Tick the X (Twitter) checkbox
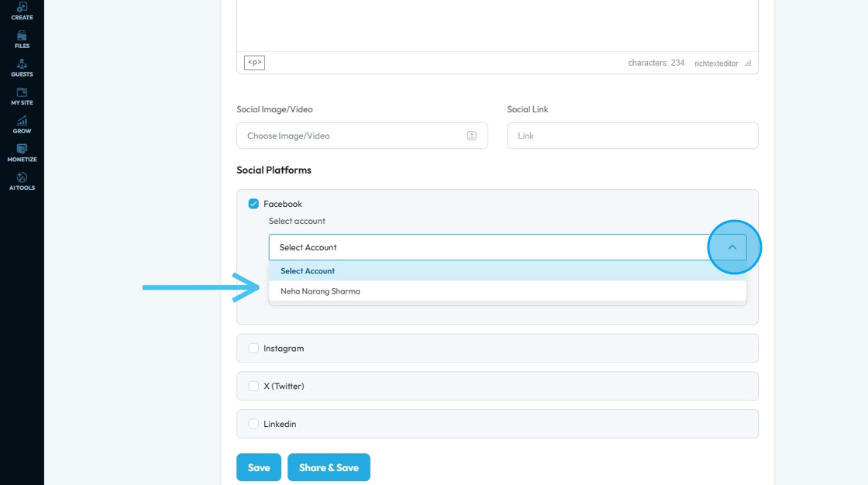This screenshot has height=485, width=868. pos(253,386)
